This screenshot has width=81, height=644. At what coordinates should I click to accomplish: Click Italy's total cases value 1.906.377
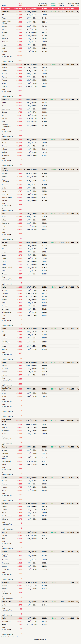tap(18, 9)
